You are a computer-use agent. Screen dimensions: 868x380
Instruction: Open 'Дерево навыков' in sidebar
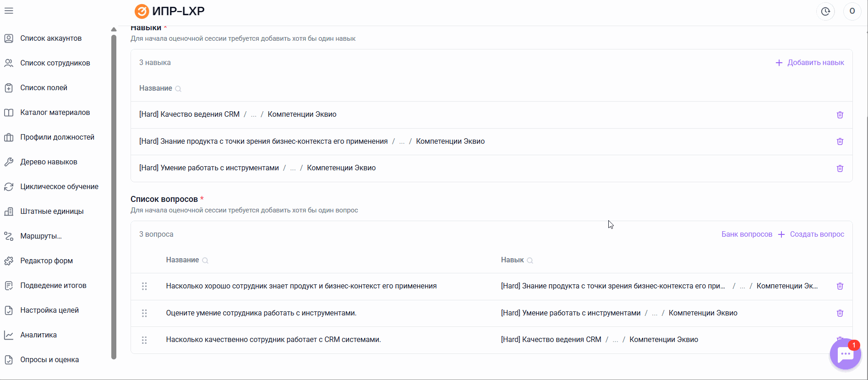click(49, 162)
